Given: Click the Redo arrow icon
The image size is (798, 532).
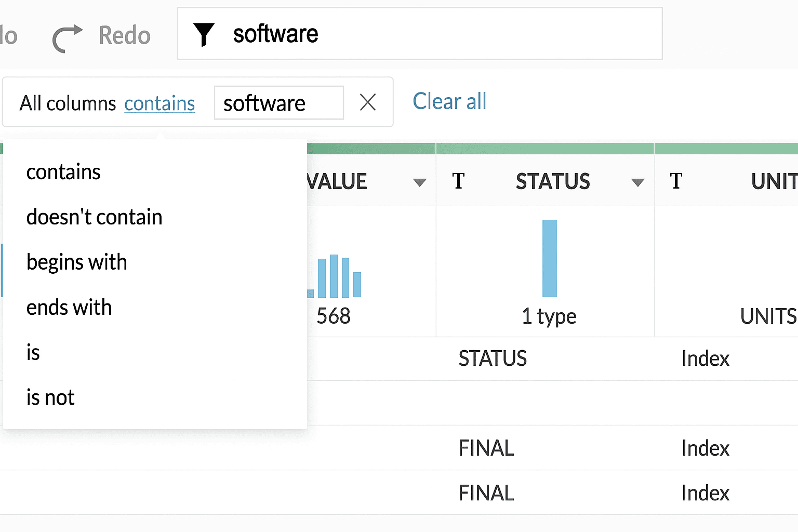Looking at the screenshot, I should [x=67, y=37].
